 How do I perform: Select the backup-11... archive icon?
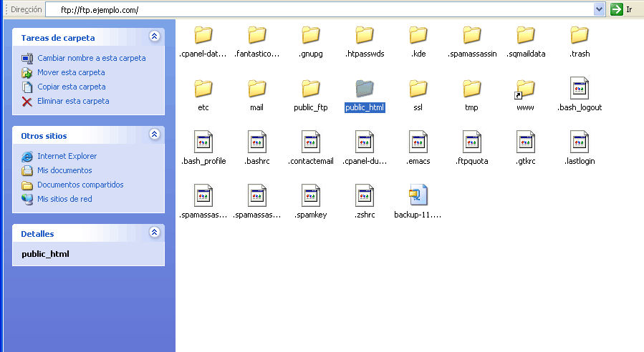418,195
